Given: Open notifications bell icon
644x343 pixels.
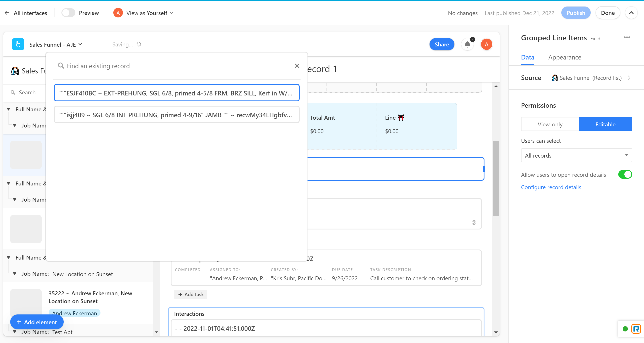Looking at the screenshot, I should click(x=467, y=44).
